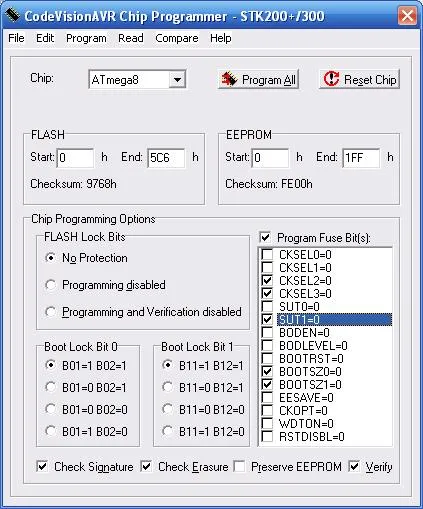Open the Compare menu
The width and height of the screenshot is (423, 509).
[x=177, y=38]
